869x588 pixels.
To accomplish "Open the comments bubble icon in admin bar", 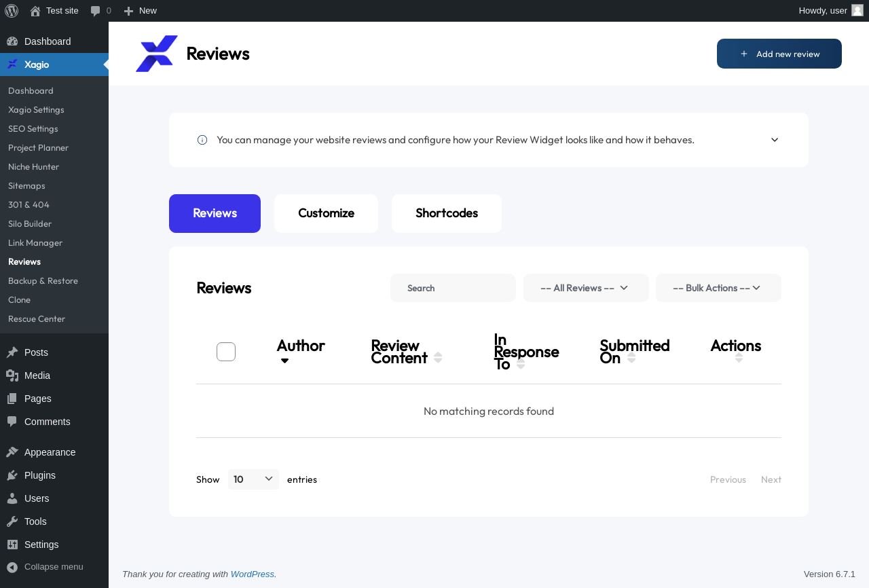I will [x=96, y=11].
